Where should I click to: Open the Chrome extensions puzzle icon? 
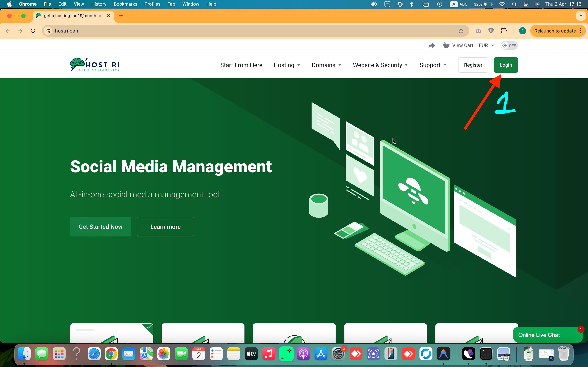[x=504, y=31]
